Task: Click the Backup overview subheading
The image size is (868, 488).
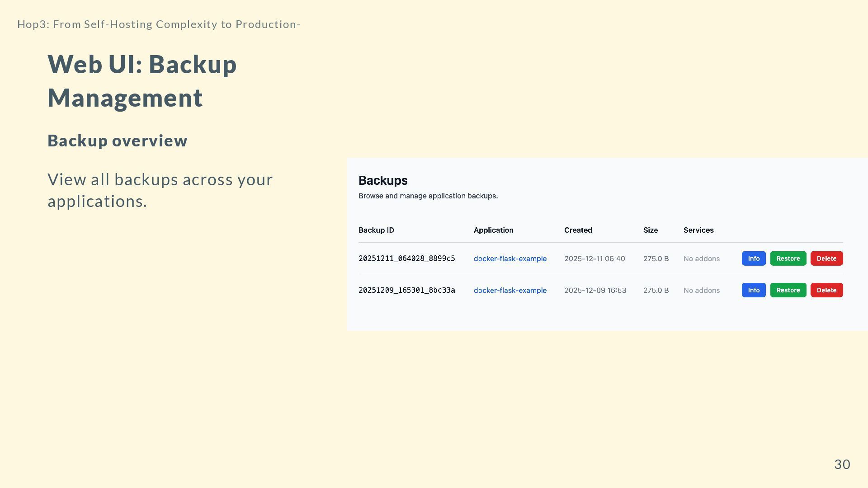Action: pyautogui.click(x=117, y=141)
